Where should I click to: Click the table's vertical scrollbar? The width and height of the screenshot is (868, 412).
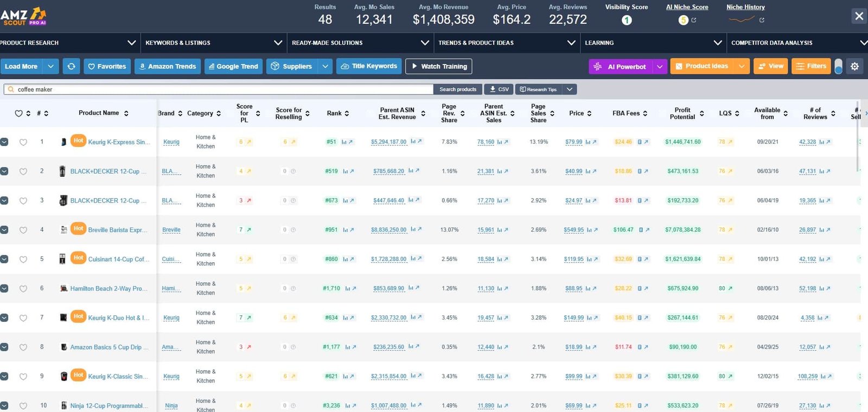tap(858, 136)
